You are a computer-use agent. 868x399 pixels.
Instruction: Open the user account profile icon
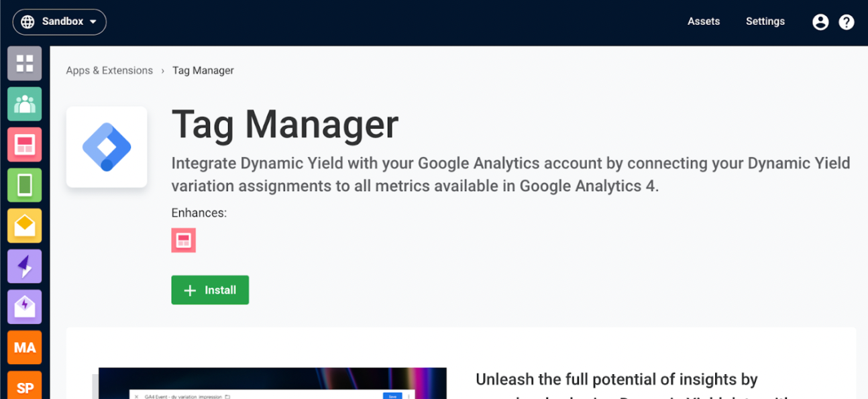click(x=820, y=21)
